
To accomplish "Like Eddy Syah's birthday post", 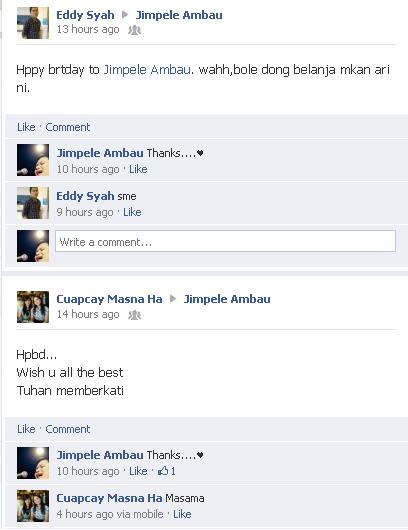I will click(26, 127).
